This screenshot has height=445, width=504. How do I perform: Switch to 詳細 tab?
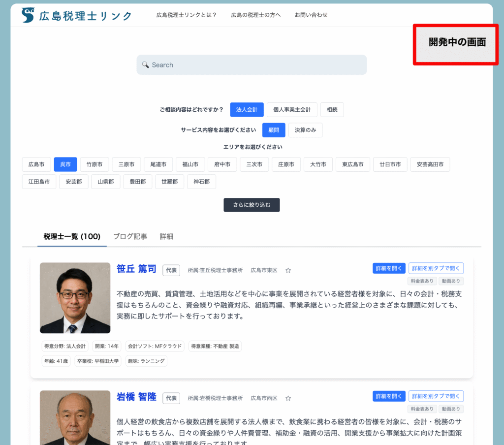click(166, 237)
